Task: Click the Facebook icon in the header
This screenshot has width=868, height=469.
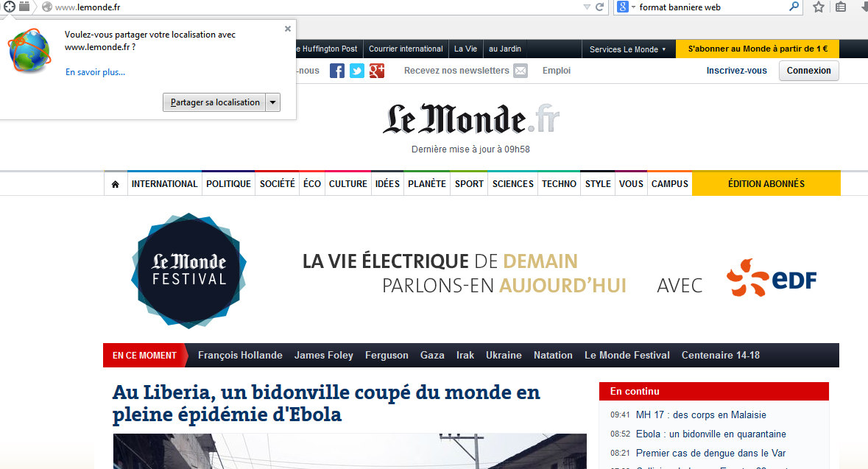Action: tap(337, 71)
